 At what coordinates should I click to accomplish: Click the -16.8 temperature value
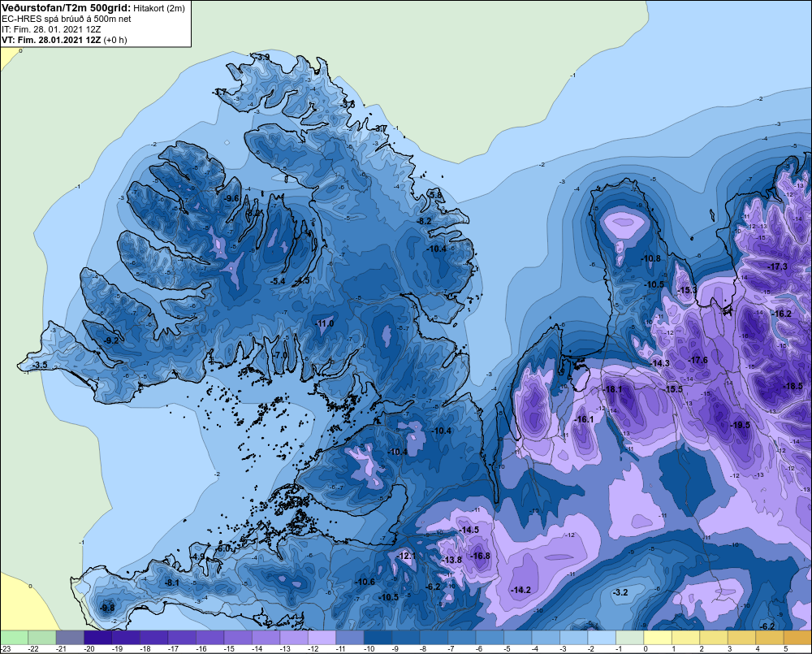(480, 556)
